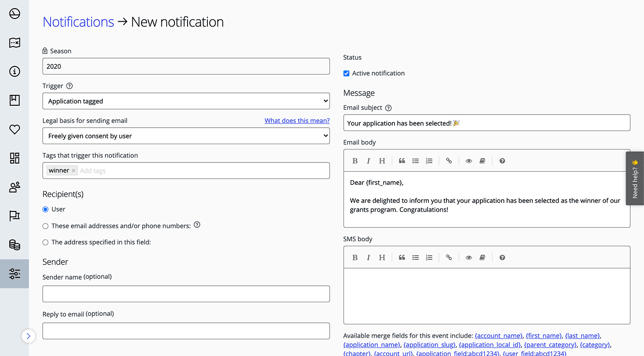Click the Trigger help question icon

pos(69,86)
